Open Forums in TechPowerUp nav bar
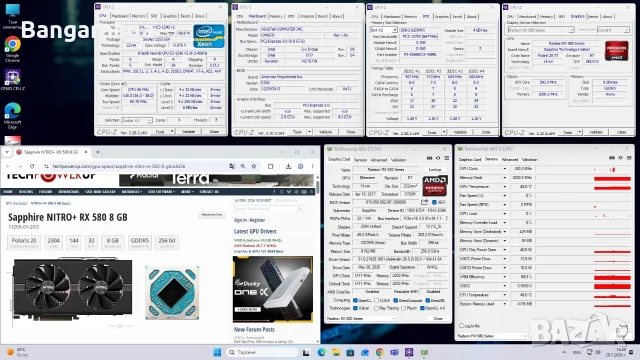The width and height of the screenshot is (640, 360). pyautogui.click(x=45, y=191)
